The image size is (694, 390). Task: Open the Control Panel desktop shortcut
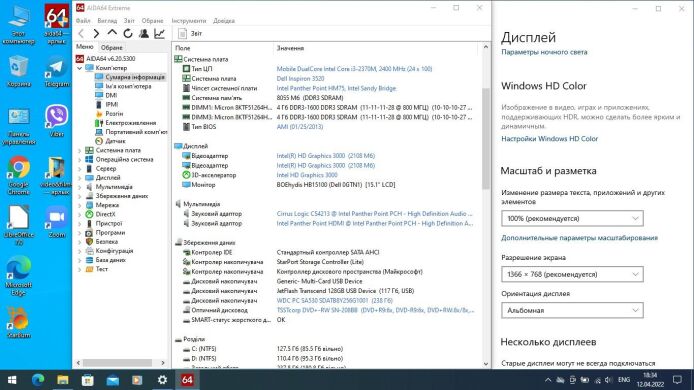point(19,126)
